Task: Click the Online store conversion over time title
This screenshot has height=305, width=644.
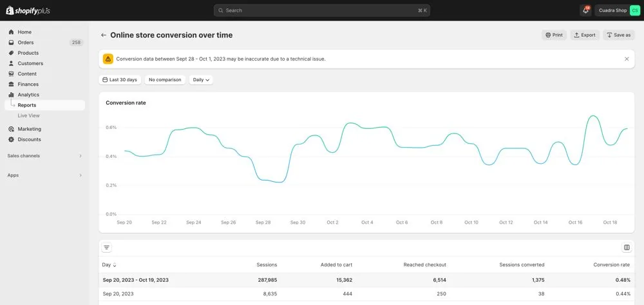Action: tap(171, 35)
